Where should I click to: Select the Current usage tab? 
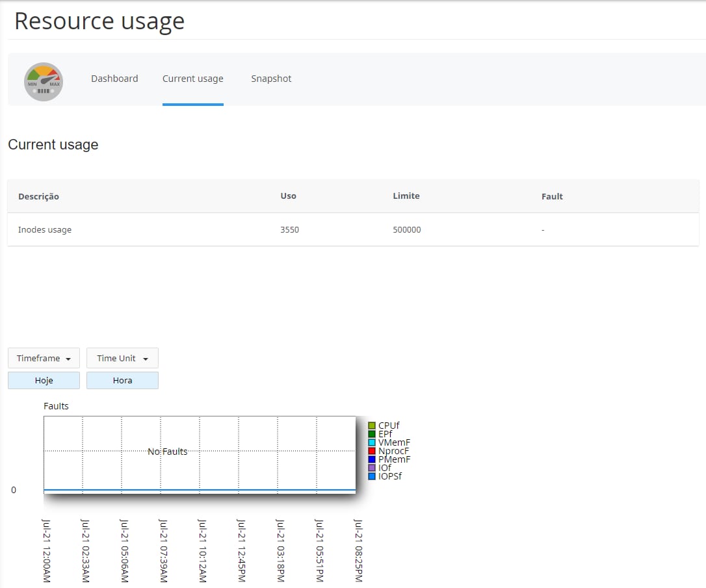[x=192, y=79]
